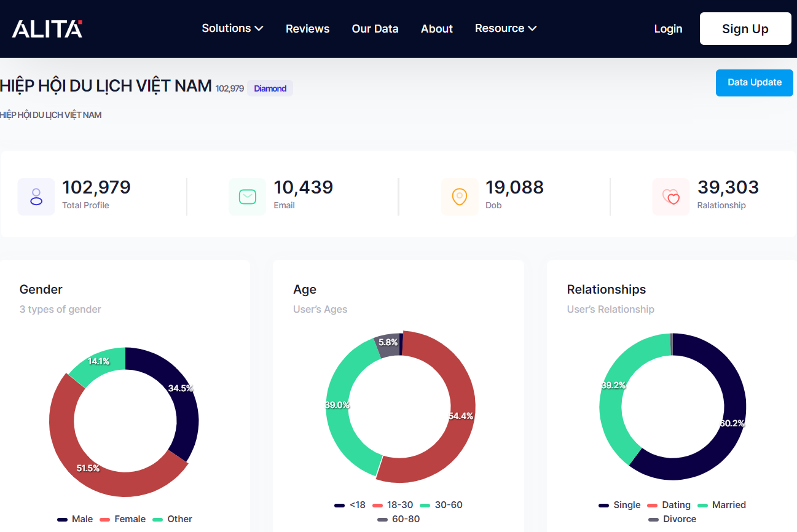Go to the Our Data page
Screen dimensions: 797x532
point(375,29)
